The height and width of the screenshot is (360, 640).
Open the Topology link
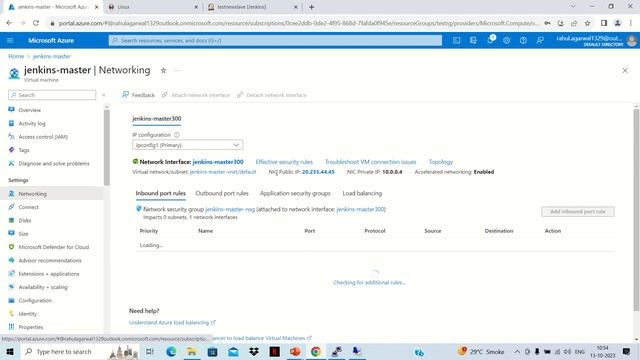click(440, 162)
